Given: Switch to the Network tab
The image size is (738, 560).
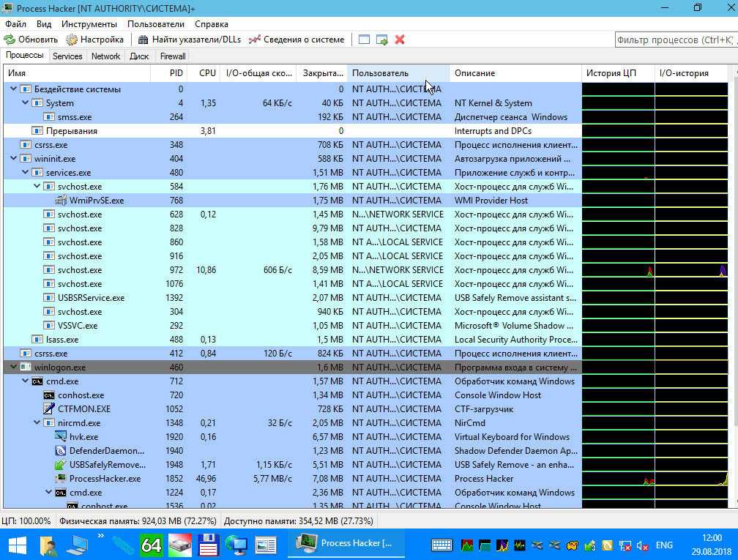Looking at the screenshot, I should point(105,56).
